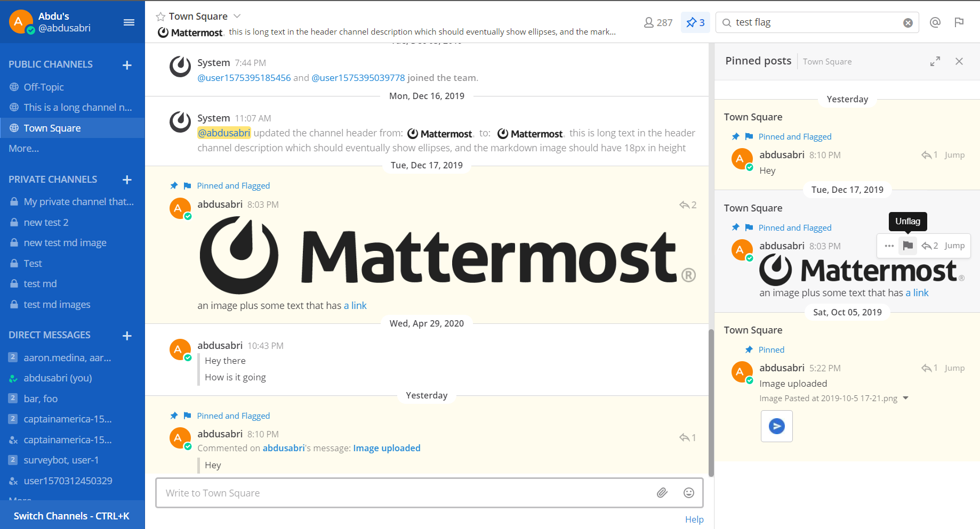Click the @user1575395039778 mention

(358, 78)
